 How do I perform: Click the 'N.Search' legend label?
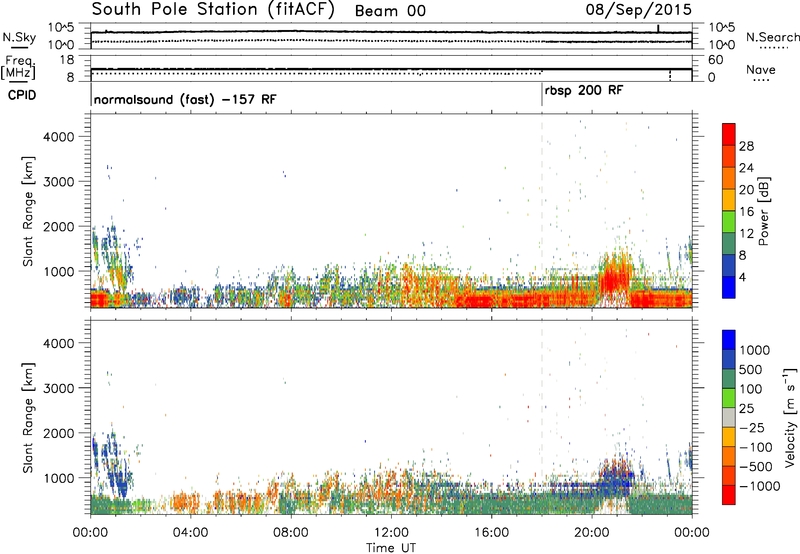772,37
